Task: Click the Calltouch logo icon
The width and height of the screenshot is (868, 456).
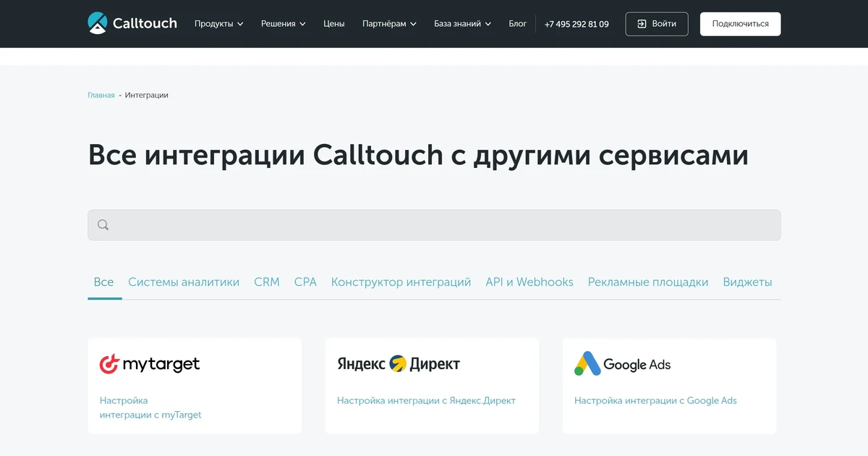Action: 98,23
